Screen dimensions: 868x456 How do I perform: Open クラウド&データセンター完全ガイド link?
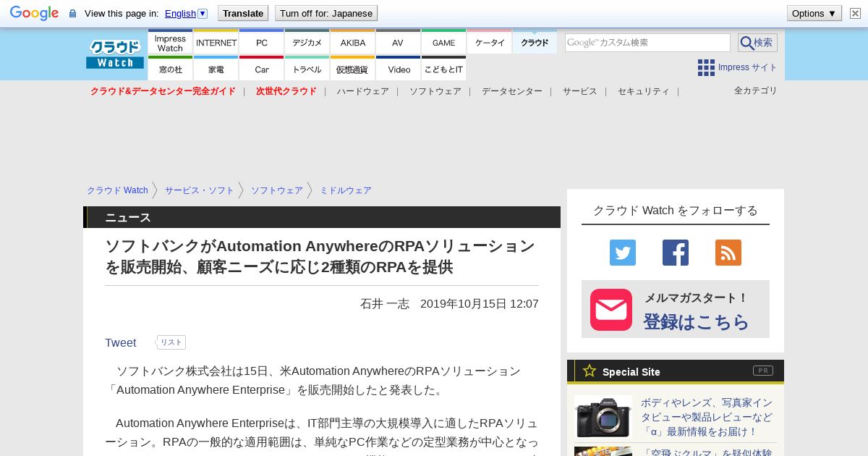[163, 91]
